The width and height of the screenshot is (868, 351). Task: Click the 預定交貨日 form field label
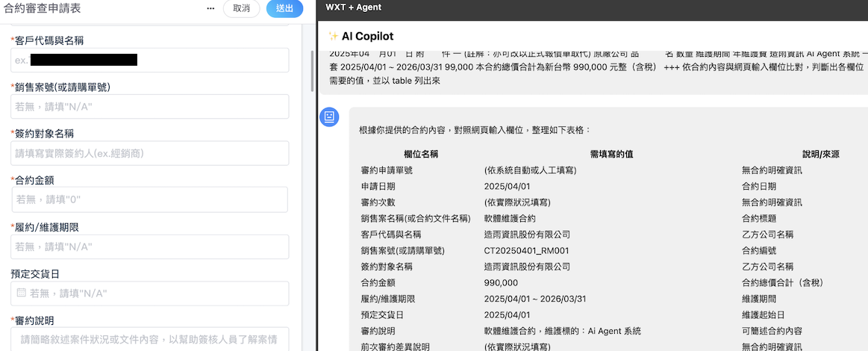pos(37,273)
